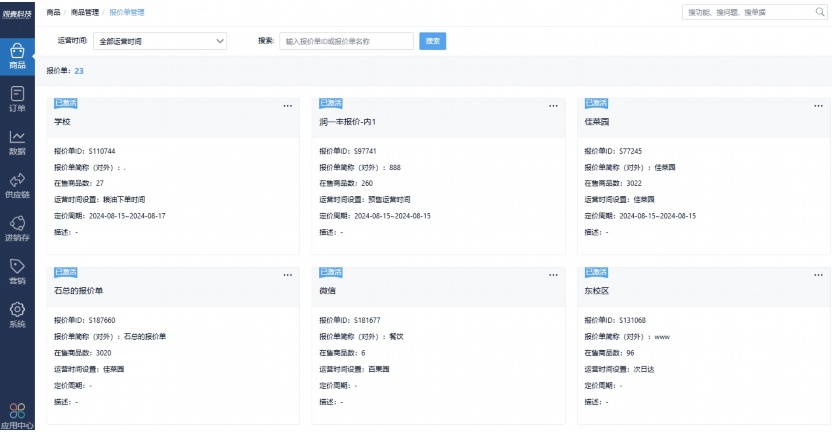This screenshot has width=832, height=432.
Task: Click the 已激活 tag on 石总的报价单 card
Action: tap(66, 272)
